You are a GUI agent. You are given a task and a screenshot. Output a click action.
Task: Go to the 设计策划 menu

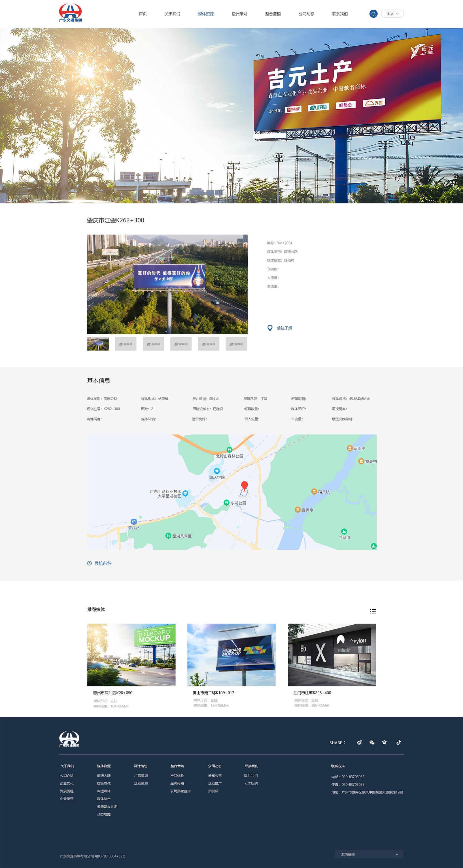pyautogui.click(x=239, y=14)
